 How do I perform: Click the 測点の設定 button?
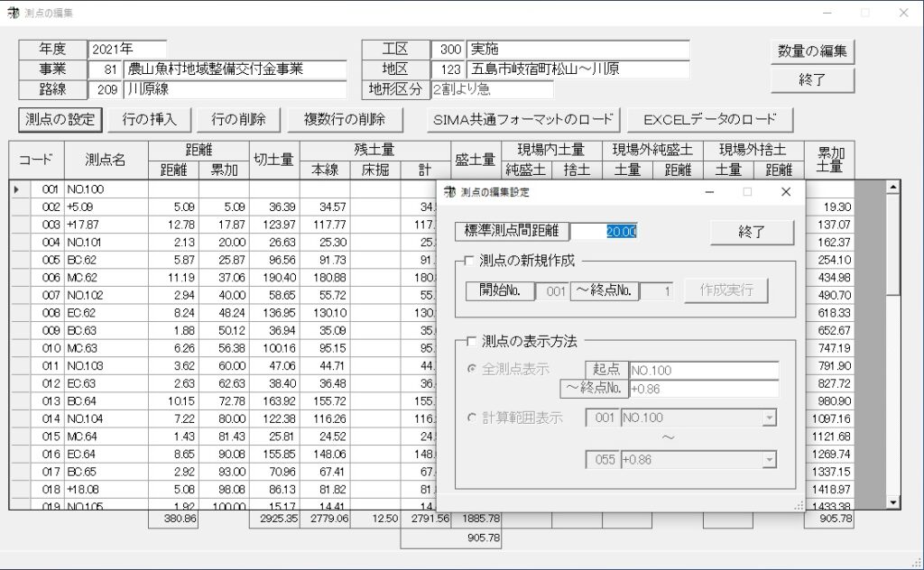pyautogui.click(x=60, y=120)
